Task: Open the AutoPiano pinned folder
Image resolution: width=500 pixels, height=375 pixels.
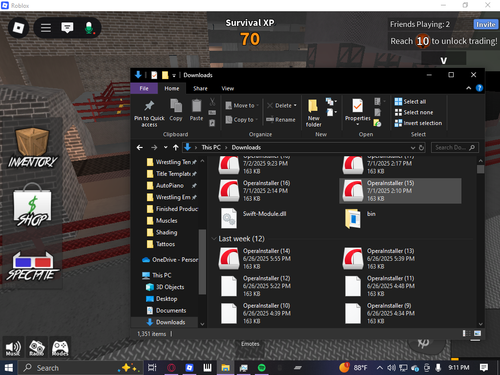Action: coord(172,185)
